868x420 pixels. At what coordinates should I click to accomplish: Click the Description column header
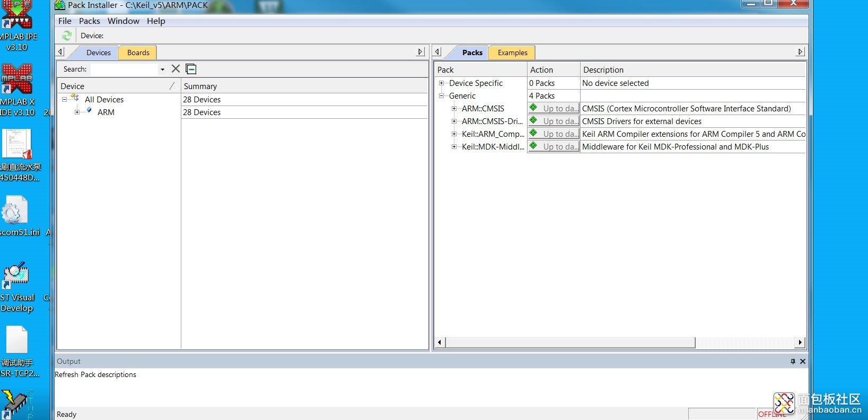(x=693, y=69)
